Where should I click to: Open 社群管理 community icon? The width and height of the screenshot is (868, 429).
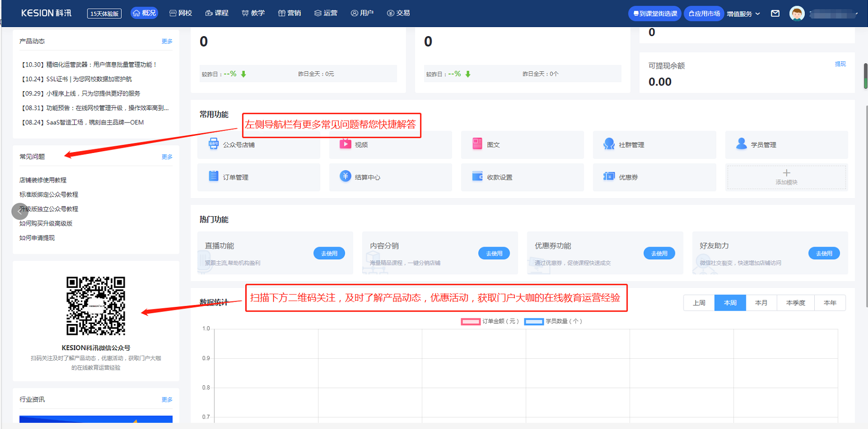[609, 144]
